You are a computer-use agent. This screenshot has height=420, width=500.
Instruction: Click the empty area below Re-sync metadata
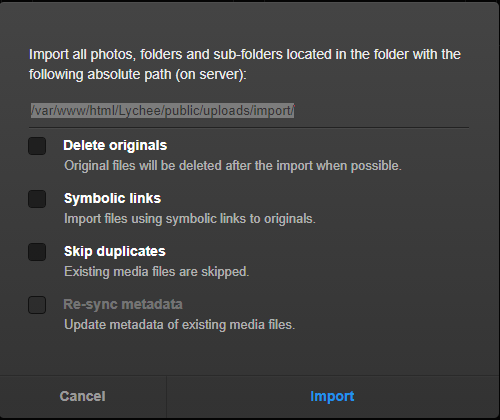tap(249, 354)
